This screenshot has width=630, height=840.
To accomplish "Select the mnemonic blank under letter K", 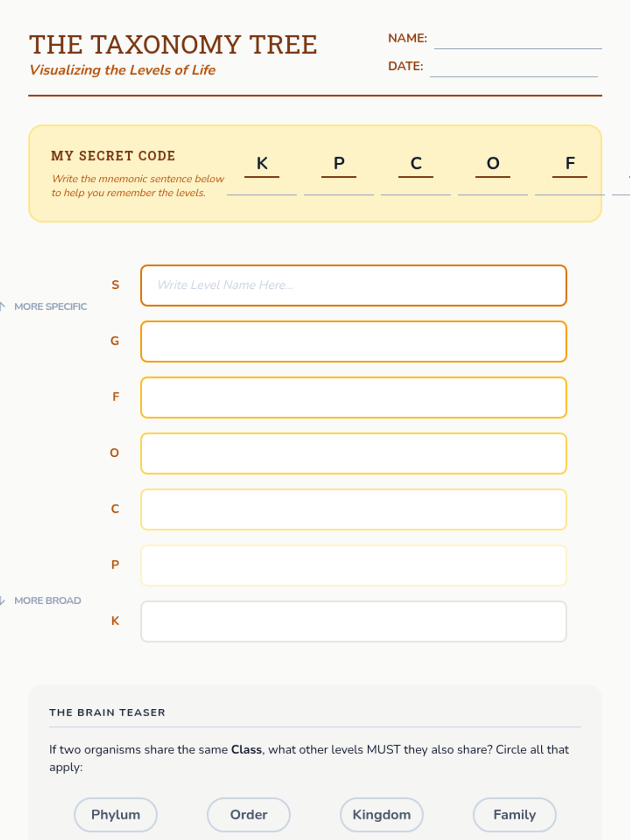I will click(261, 189).
